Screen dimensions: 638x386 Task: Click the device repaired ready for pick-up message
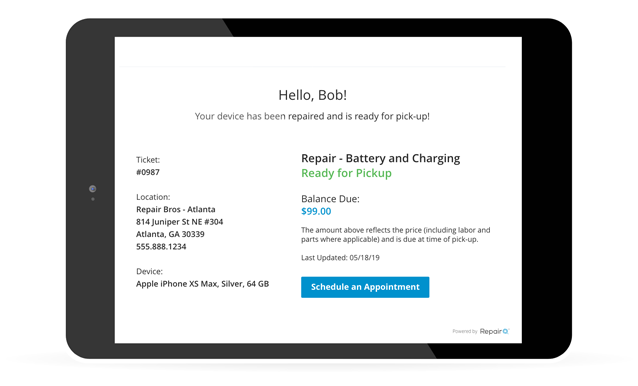[312, 116]
